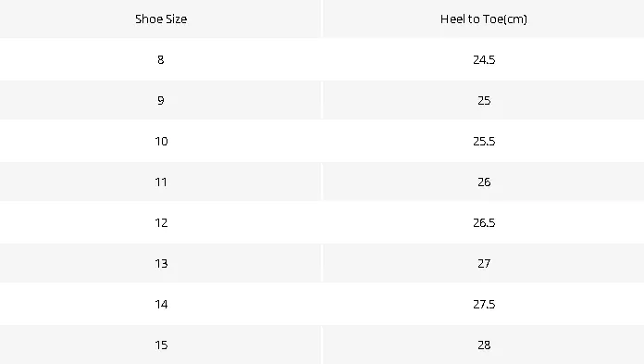
Task: Click the 25.5 heel to toe value
Action: [484, 141]
